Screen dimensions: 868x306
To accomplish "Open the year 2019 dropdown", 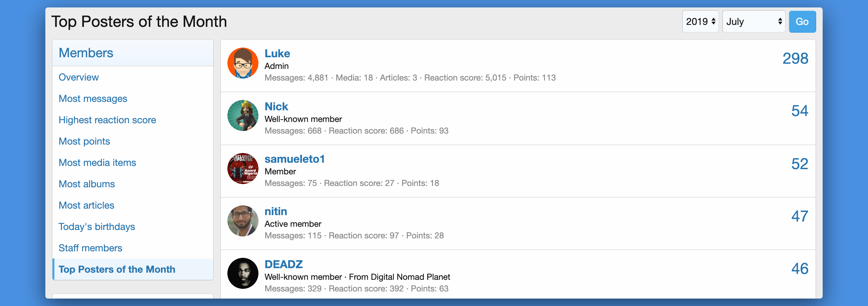I will tap(700, 22).
